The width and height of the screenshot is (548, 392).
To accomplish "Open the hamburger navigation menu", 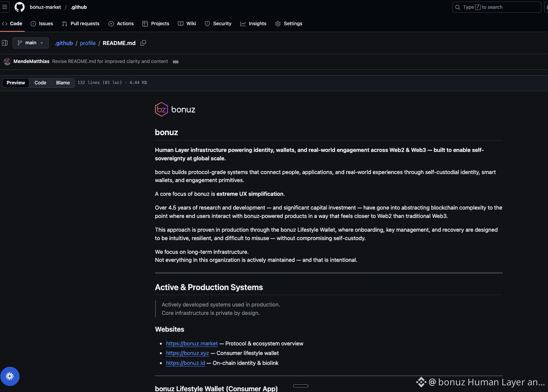I will [5, 7].
